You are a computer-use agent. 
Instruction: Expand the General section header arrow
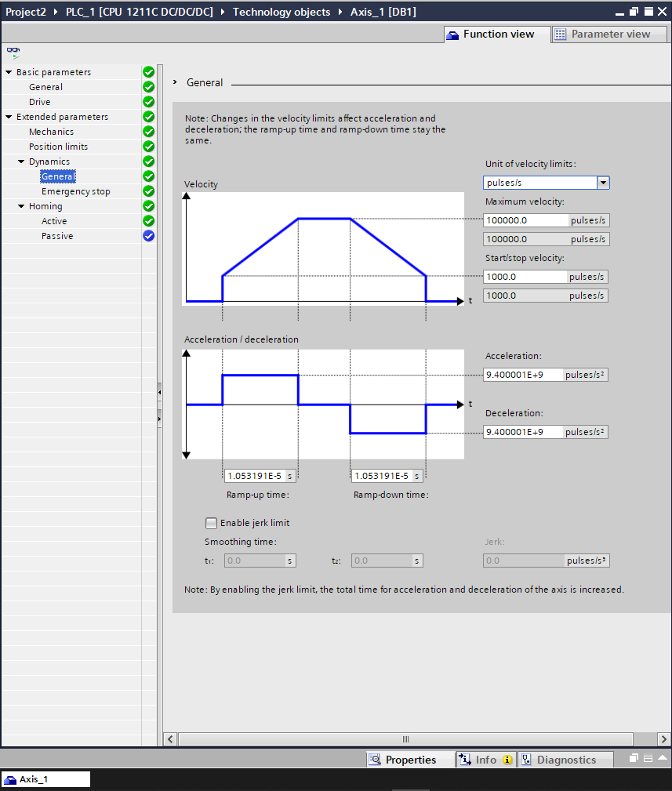pyautogui.click(x=176, y=82)
